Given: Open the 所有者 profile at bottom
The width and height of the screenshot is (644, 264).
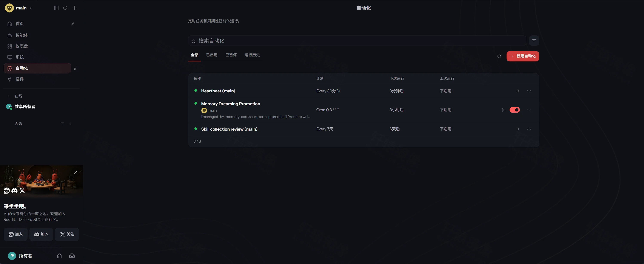Looking at the screenshot, I should click(x=20, y=256).
